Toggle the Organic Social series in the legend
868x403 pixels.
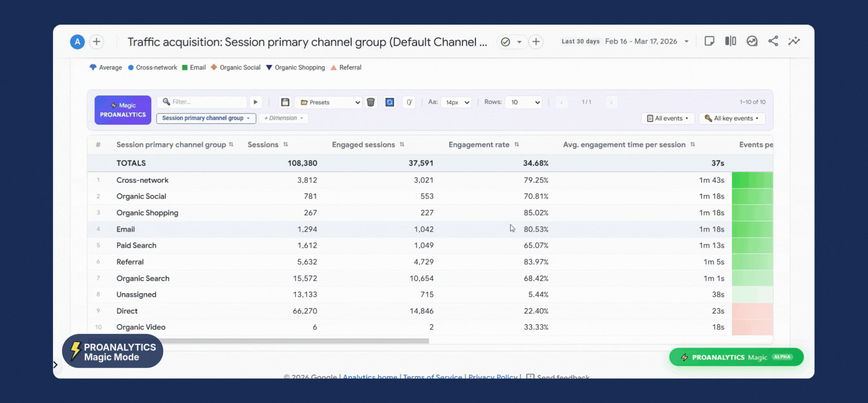(x=236, y=67)
